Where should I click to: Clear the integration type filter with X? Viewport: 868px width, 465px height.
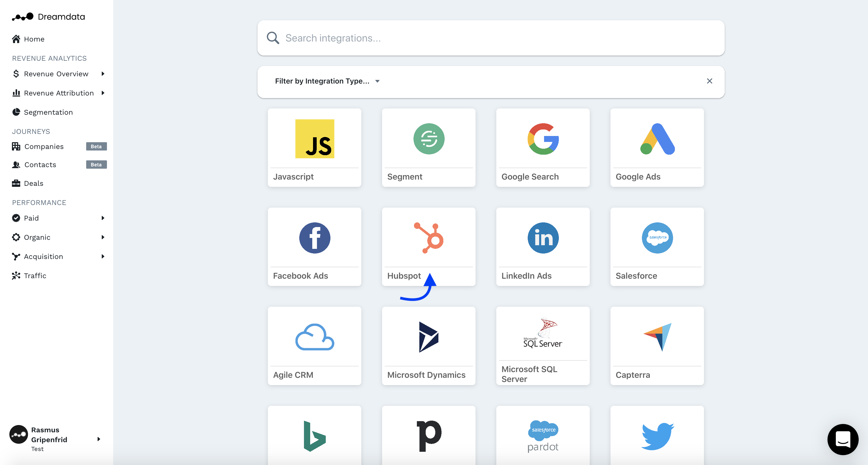pos(709,81)
